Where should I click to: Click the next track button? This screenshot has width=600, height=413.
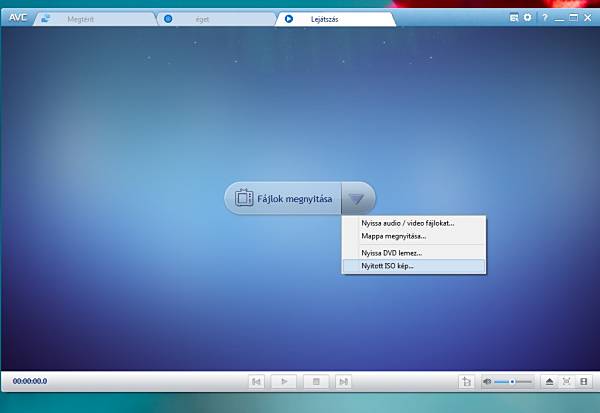click(x=343, y=382)
